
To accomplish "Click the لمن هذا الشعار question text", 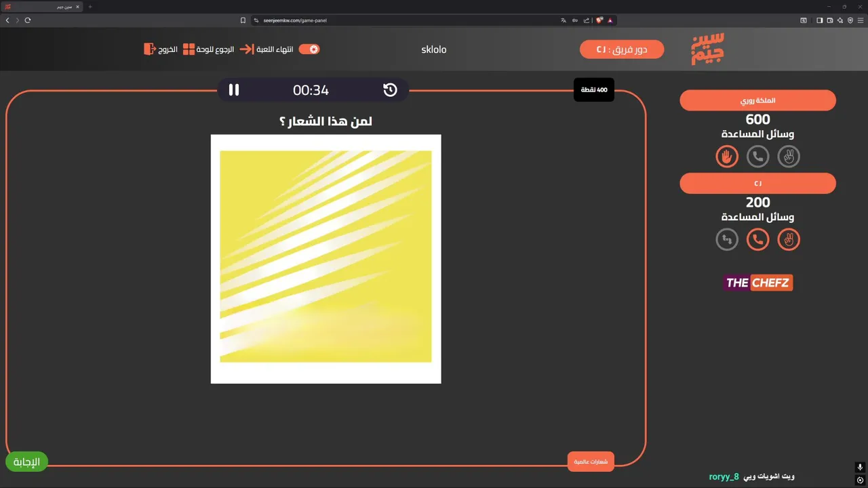I will click(x=325, y=121).
